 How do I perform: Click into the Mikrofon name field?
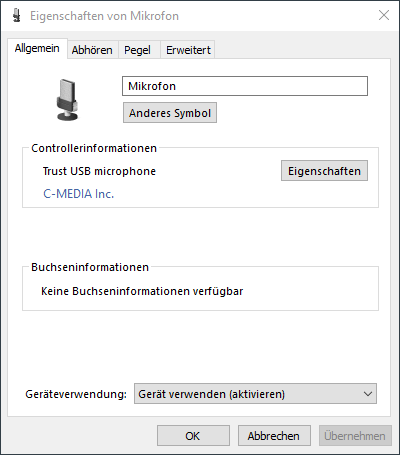click(245, 86)
